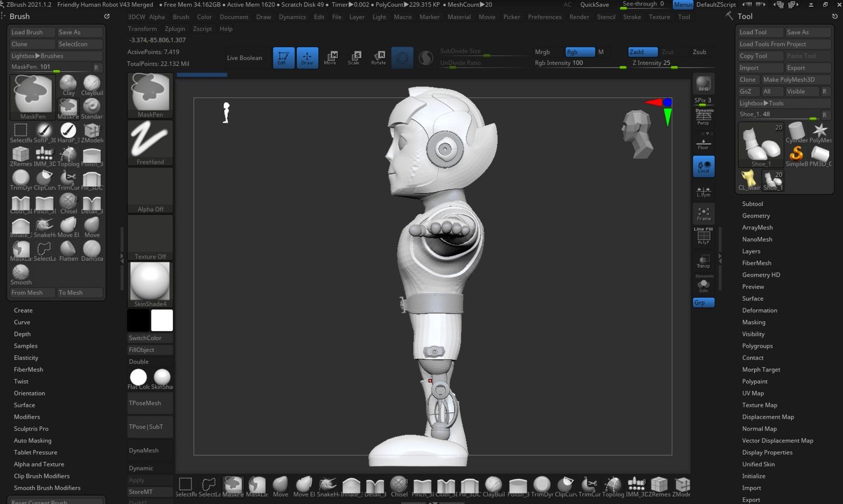Click the SkinShade4 material sphere

click(x=150, y=284)
